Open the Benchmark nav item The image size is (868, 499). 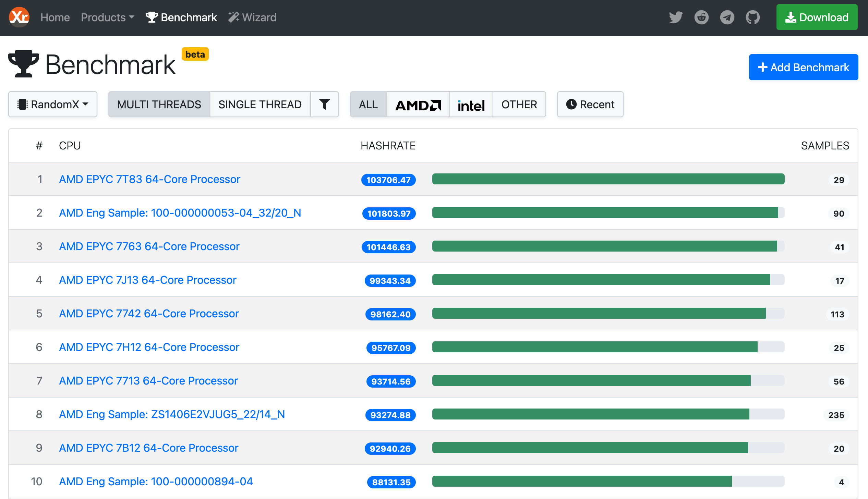coord(181,17)
